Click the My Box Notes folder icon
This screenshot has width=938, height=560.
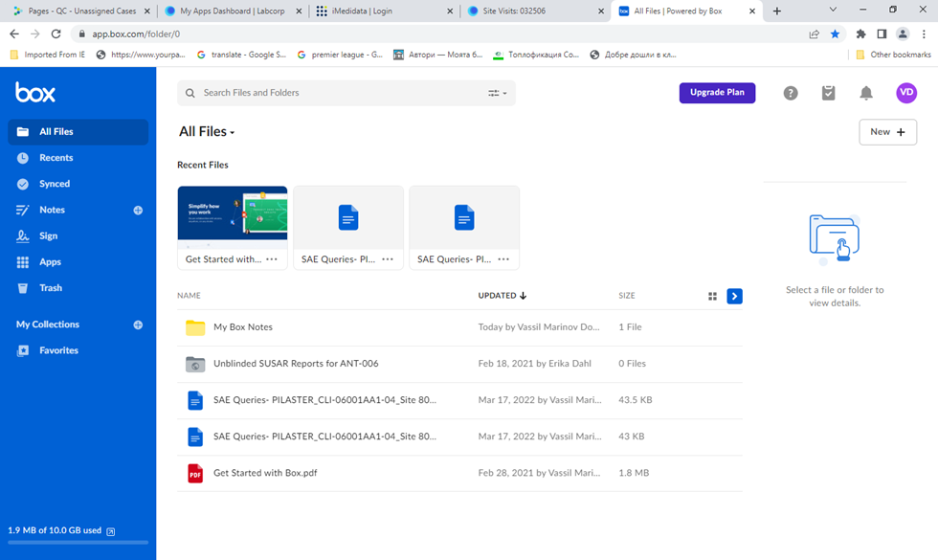pos(195,327)
